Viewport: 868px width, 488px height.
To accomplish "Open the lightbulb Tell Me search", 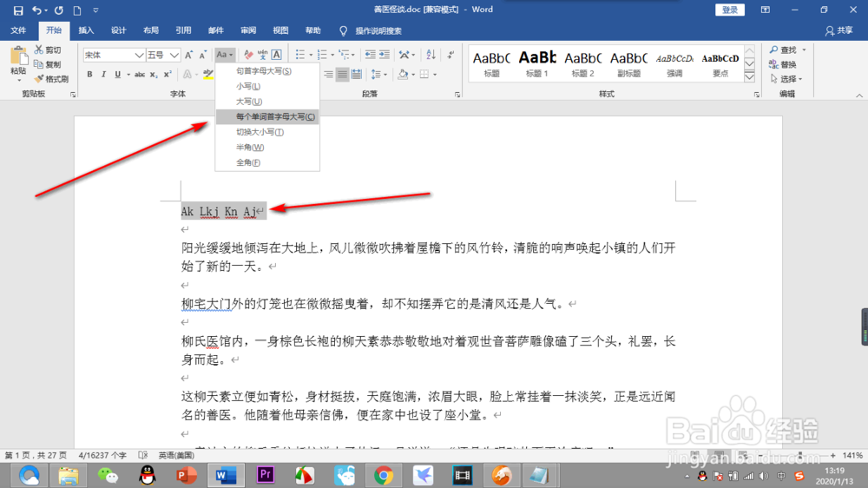I will (343, 31).
